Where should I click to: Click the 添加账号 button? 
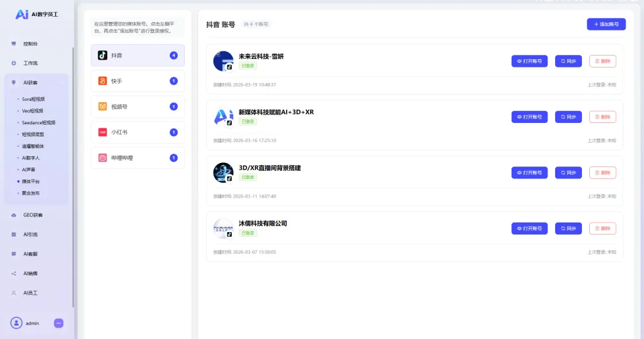pyautogui.click(x=606, y=24)
